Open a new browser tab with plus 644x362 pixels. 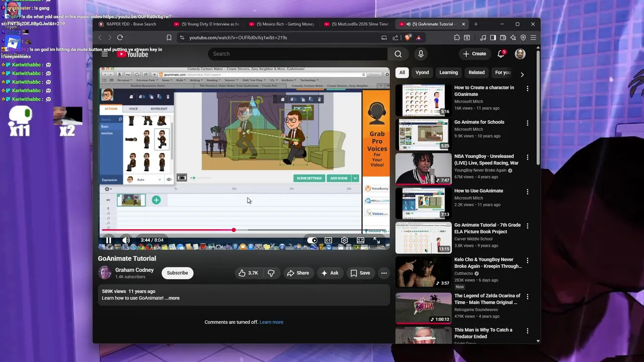476,24
